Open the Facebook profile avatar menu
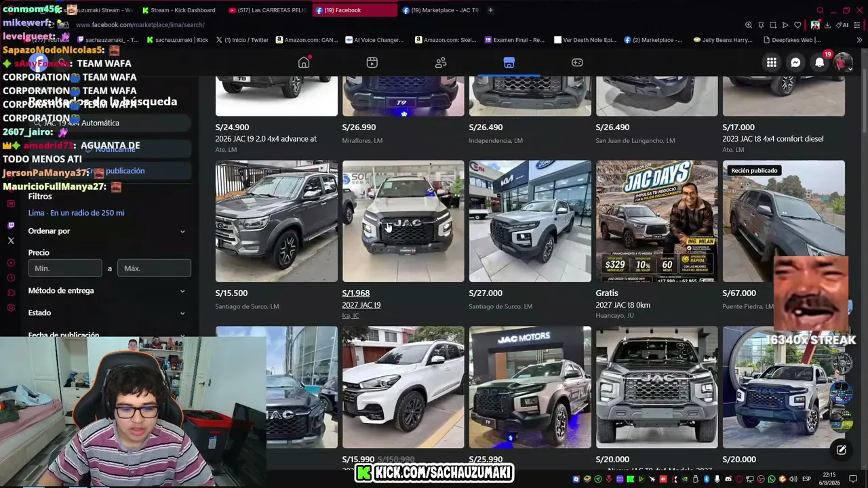 coord(843,62)
